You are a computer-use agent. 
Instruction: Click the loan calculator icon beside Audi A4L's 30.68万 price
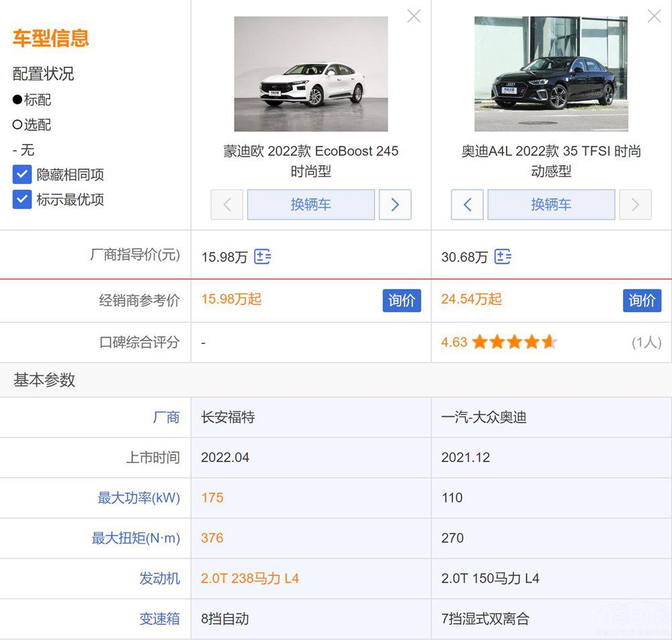point(503,257)
